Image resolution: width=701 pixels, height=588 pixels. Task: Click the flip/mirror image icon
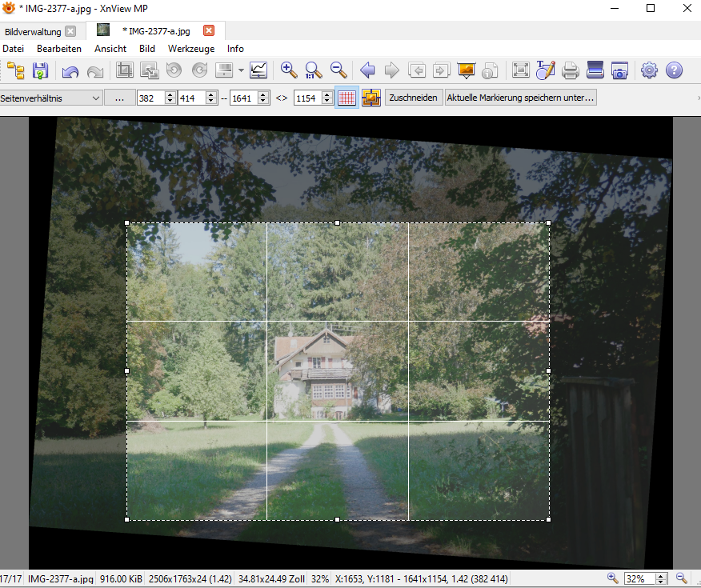pyautogui.click(x=224, y=70)
